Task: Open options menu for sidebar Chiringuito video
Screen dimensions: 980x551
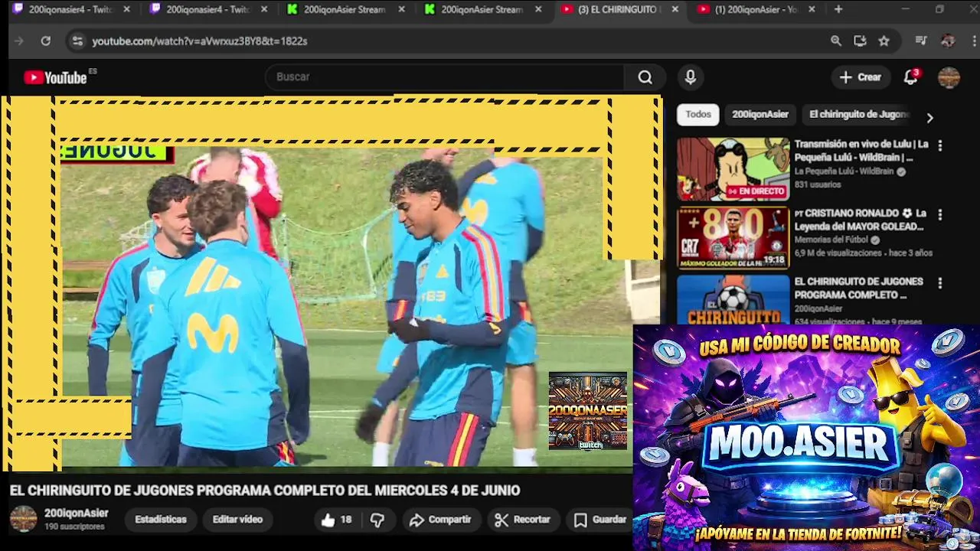Action: point(940,283)
